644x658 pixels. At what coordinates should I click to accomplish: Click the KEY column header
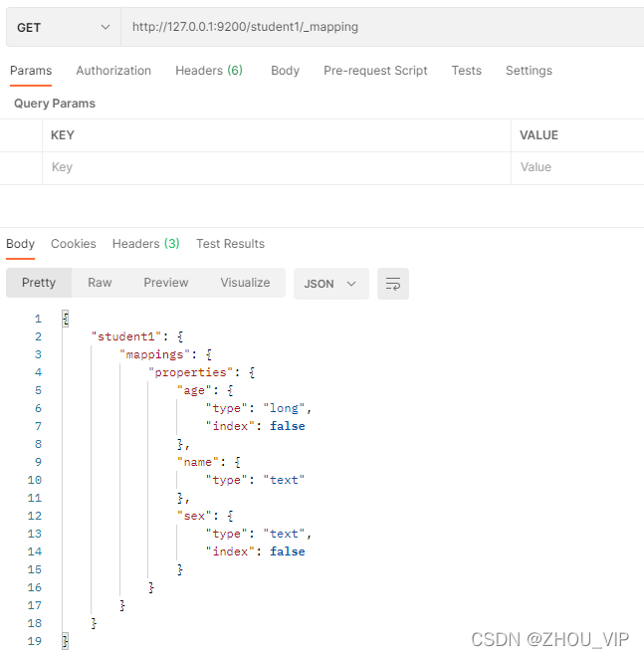tap(63, 135)
